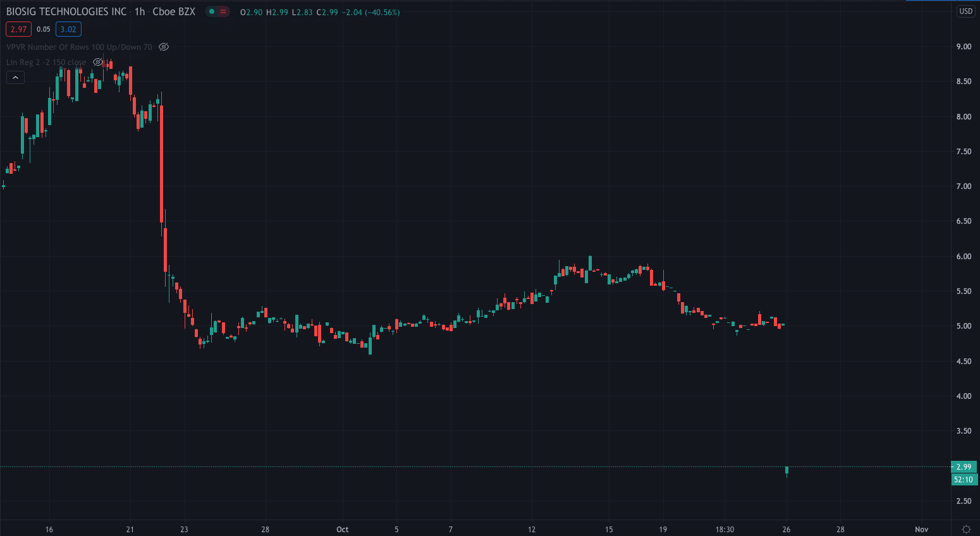Click the Oct date label on time axis

click(343, 530)
